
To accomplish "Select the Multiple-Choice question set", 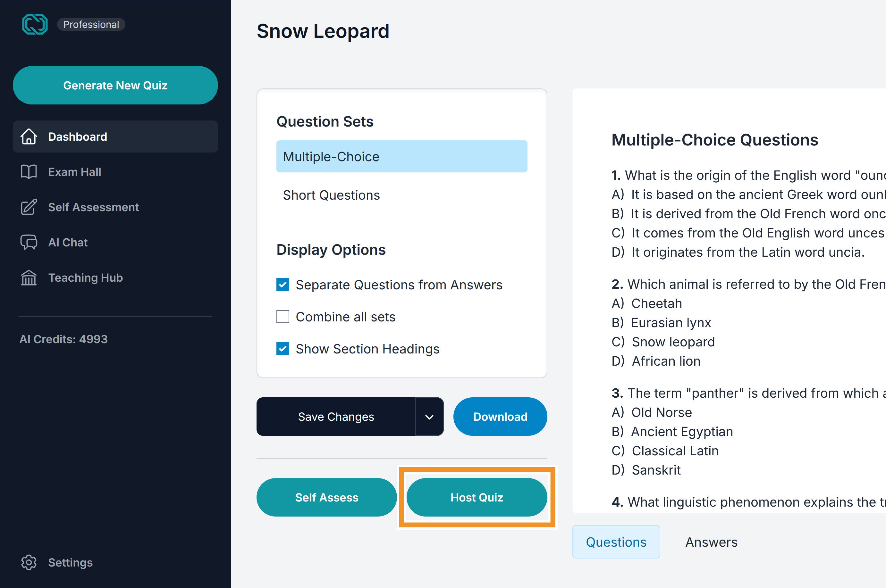I will (402, 156).
